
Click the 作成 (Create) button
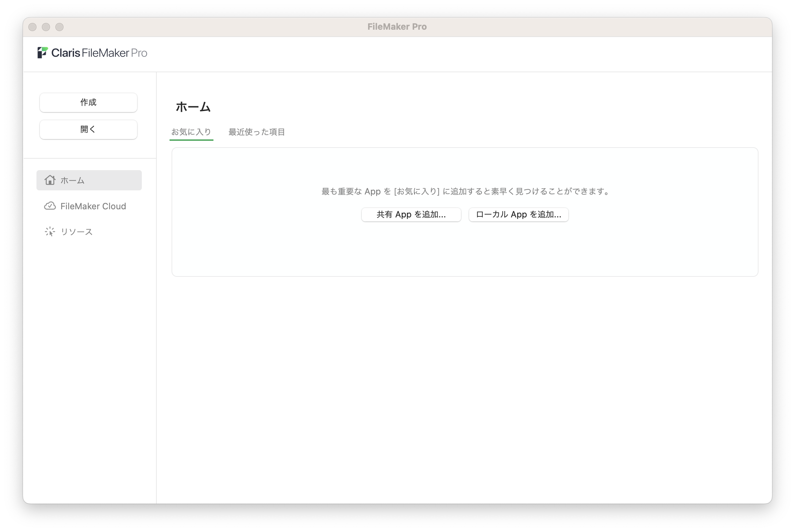pyautogui.click(x=88, y=103)
